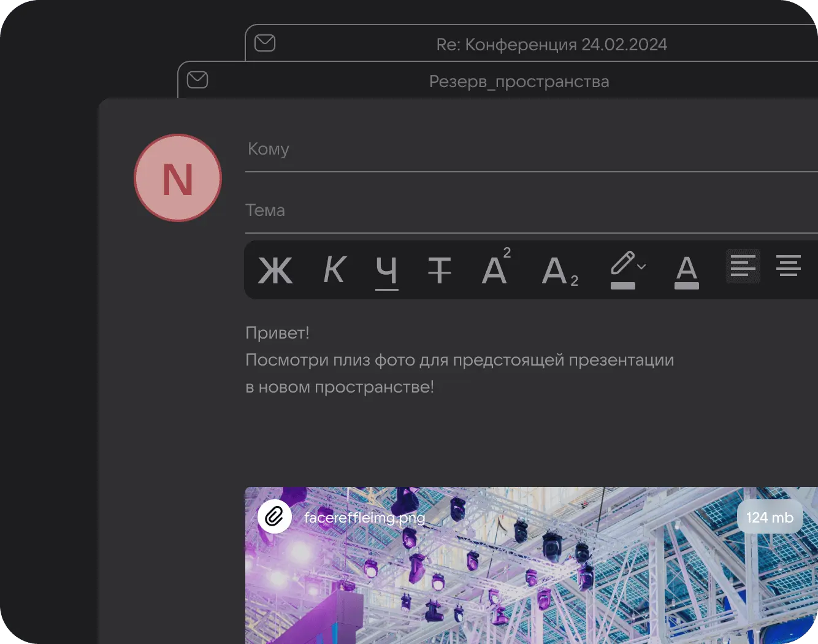Image resolution: width=818 pixels, height=644 pixels.
Task: Click the Кому recipient field
Action: click(x=527, y=150)
